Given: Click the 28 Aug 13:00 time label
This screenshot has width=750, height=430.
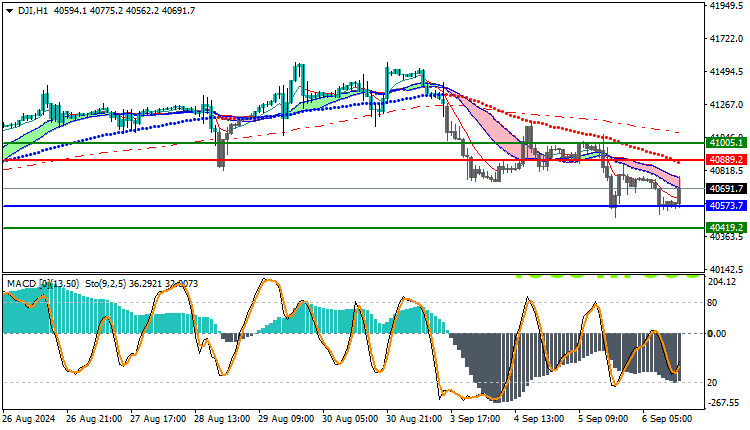Looking at the screenshot, I should [222, 419].
